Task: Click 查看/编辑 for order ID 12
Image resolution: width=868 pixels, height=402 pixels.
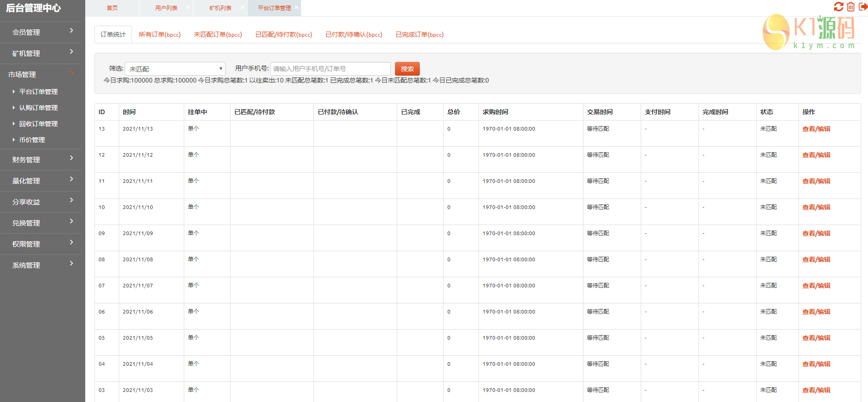Action: [x=816, y=155]
